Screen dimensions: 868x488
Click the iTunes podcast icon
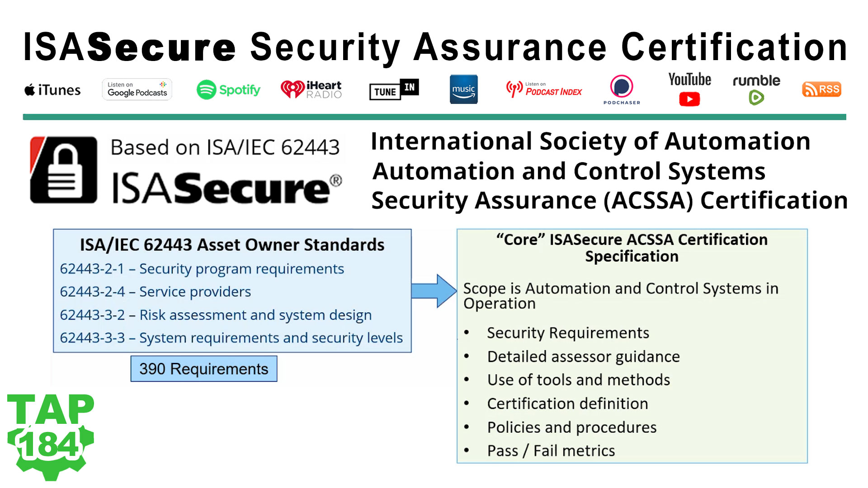point(52,89)
